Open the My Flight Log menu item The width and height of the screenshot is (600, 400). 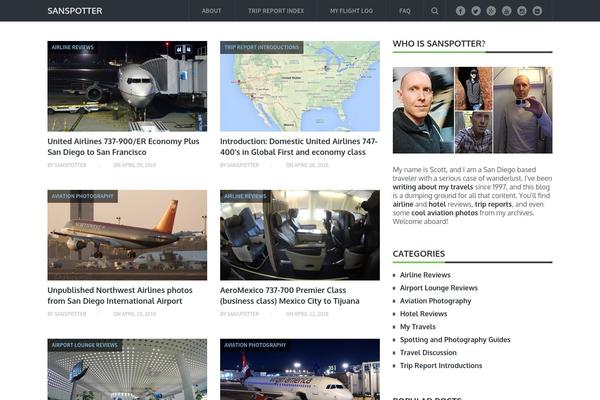[x=351, y=11]
